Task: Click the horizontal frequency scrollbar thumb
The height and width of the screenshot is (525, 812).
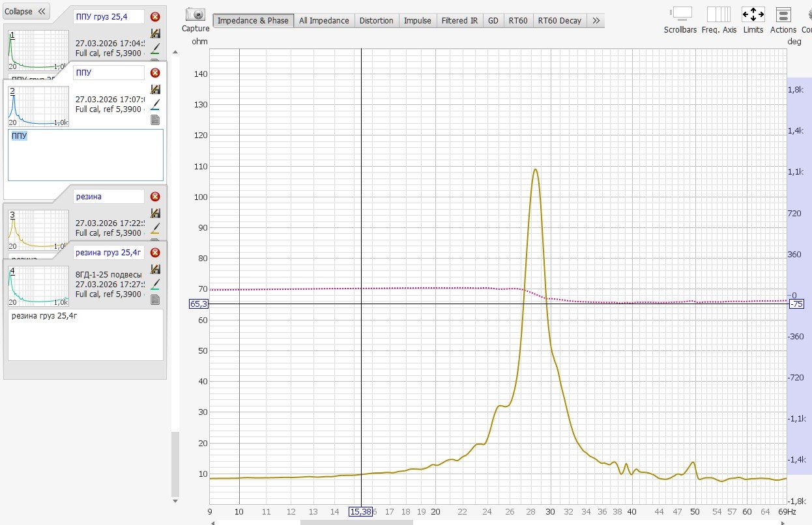Action: tap(356, 522)
